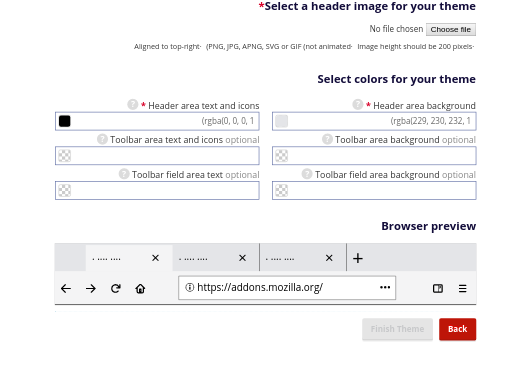The height and width of the screenshot is (374, 518).
Task: Focus the Header area text and icons field
Action: click(x=157, y=121)
